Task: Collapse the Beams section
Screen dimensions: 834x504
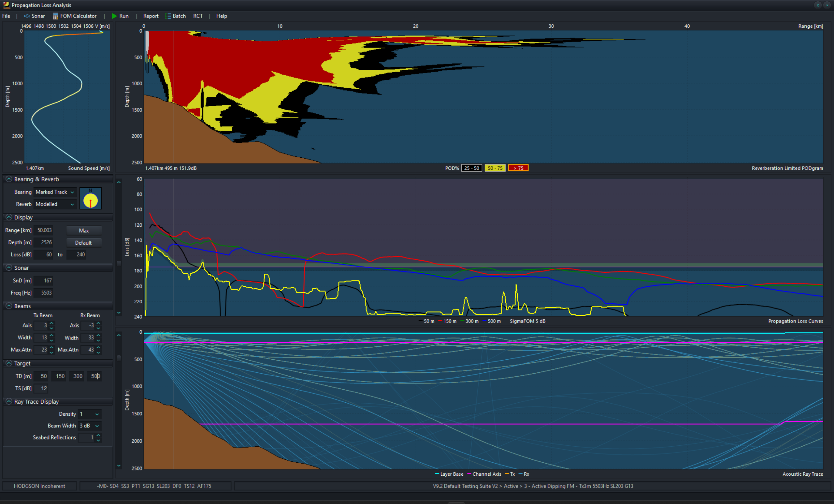Action: click(9, 306)
